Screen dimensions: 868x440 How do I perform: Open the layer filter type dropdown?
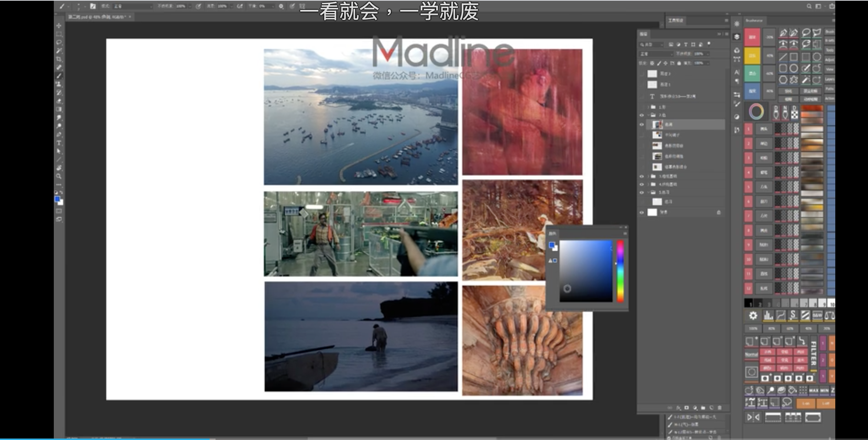[x=651, y=45]
